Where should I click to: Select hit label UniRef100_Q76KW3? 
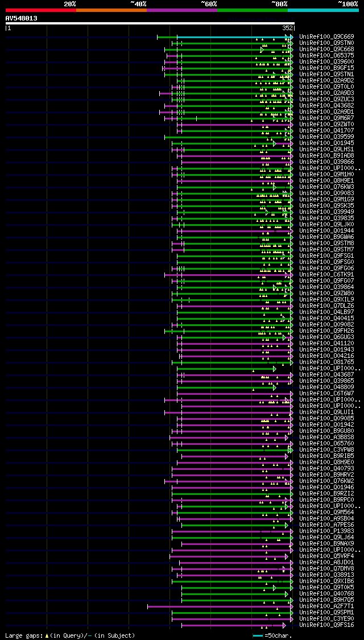(326, 187)
